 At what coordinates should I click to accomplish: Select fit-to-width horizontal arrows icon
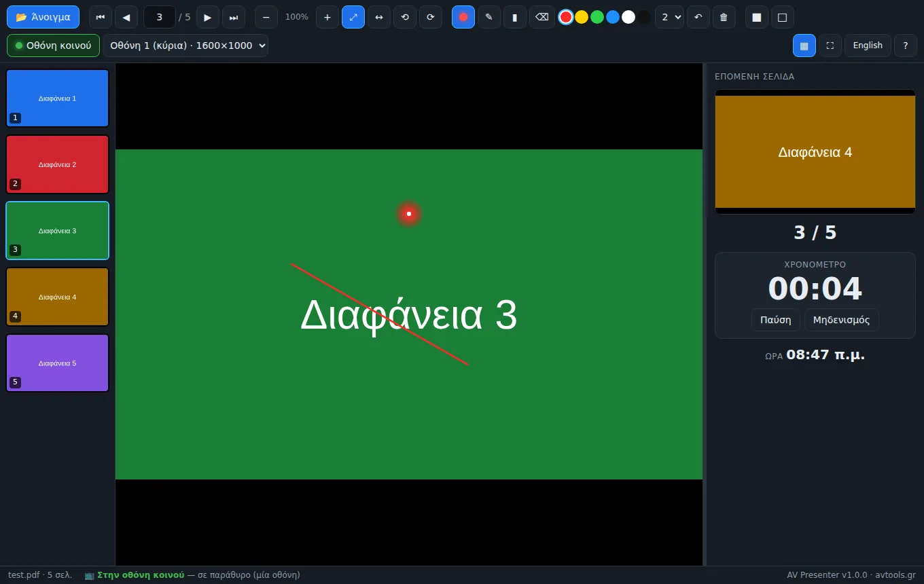pyautogui.click(x=379, y=17)
